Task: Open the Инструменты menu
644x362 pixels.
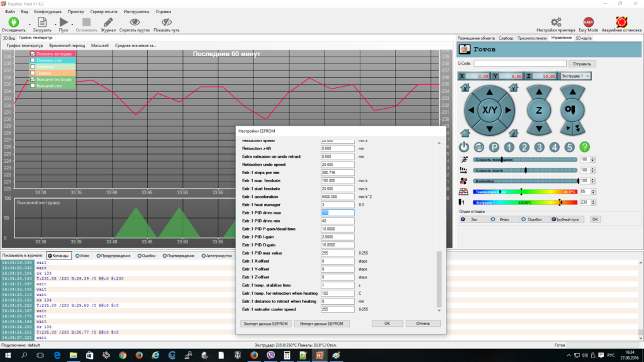Action: click(136, 12)
